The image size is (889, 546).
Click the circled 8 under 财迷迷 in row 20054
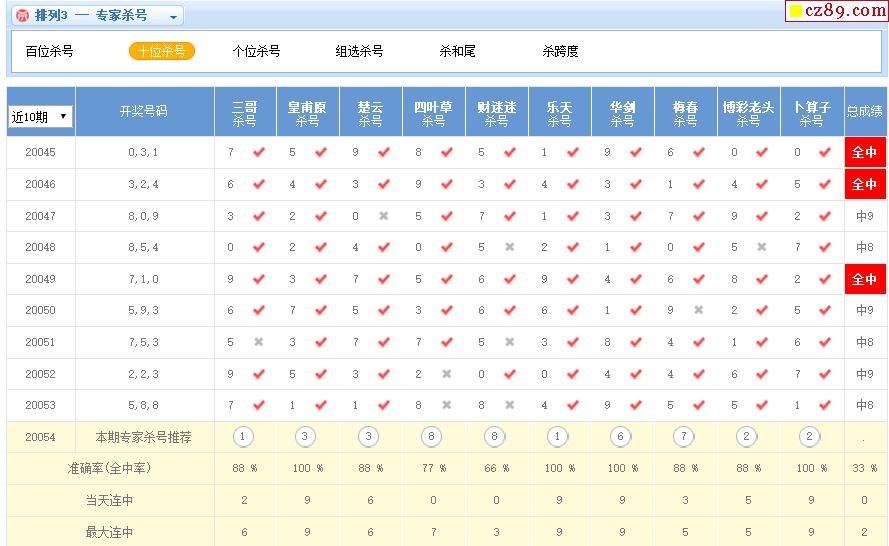[x=494, y=437]
